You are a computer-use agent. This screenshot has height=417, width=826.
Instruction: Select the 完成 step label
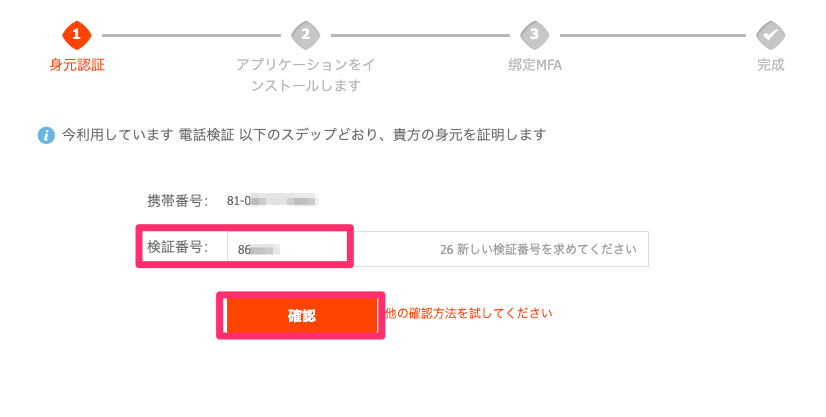tap(771, 65)
